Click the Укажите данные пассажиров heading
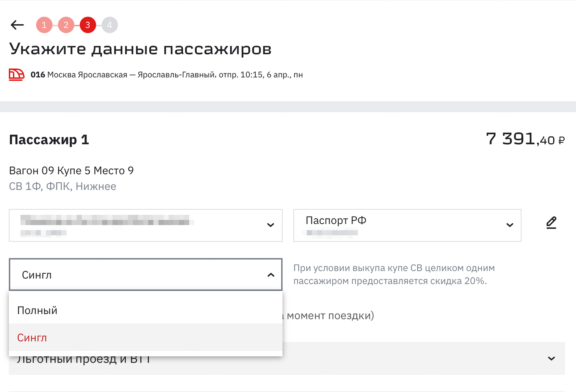576x392 pixels. [140, 49]
